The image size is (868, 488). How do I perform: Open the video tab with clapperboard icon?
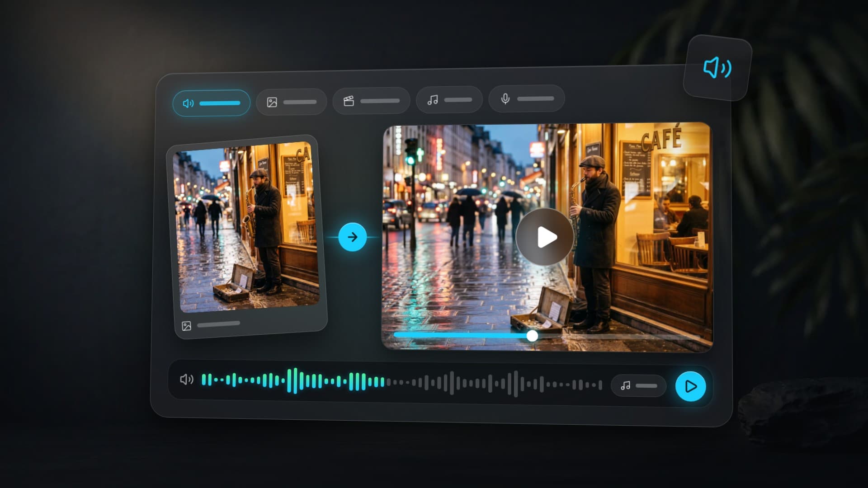coord(371,100)
